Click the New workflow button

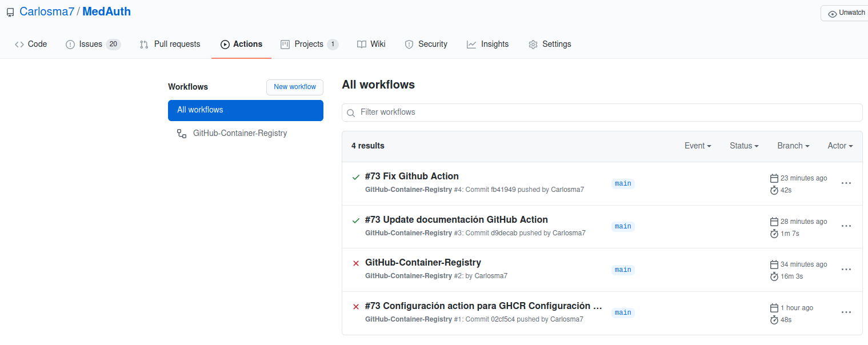click(295, 87)
